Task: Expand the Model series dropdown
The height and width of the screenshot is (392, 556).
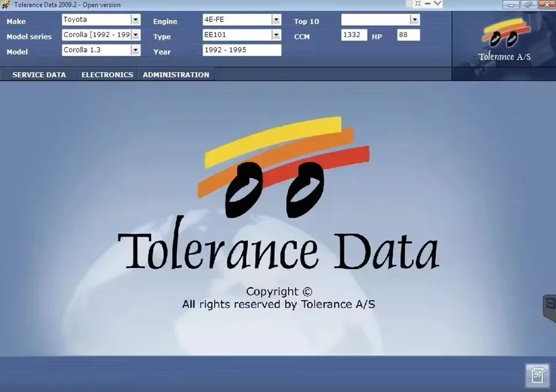Action: click(137, 35)
